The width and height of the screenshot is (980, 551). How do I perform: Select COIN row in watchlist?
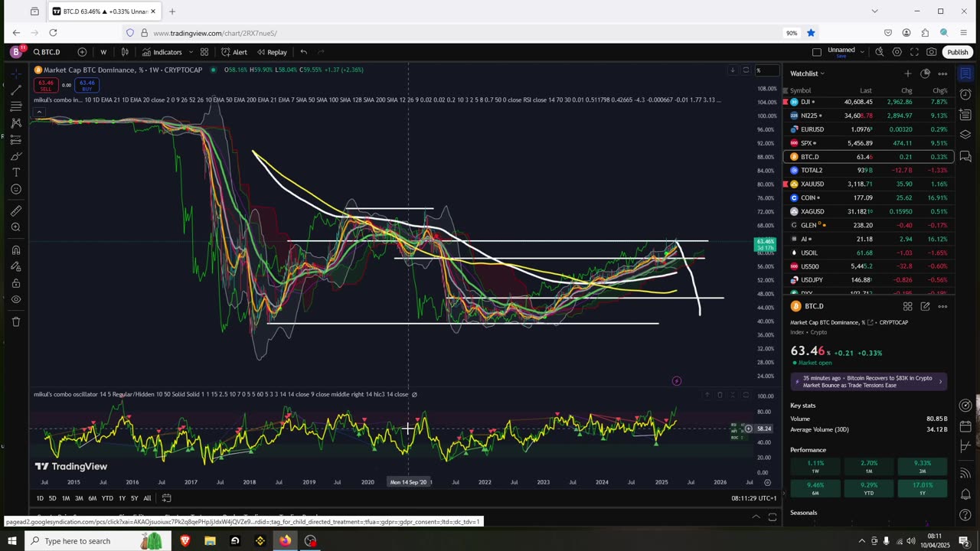pos(868,197)
